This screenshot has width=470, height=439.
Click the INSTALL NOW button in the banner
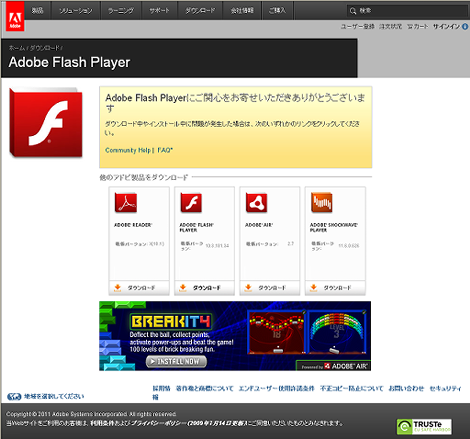176,362
